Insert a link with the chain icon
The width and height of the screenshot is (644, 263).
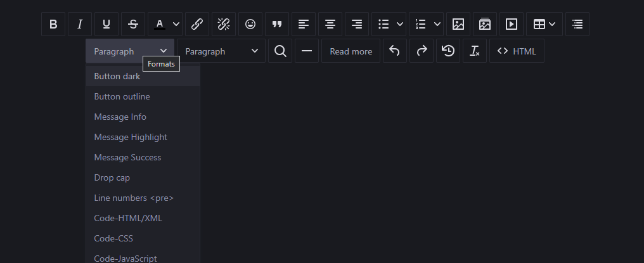pos(197,24)
